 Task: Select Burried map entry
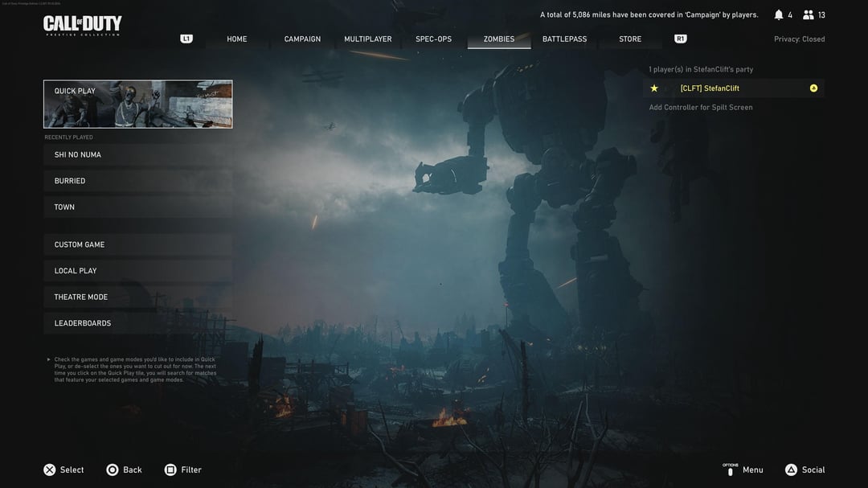[x=138, y=181]
